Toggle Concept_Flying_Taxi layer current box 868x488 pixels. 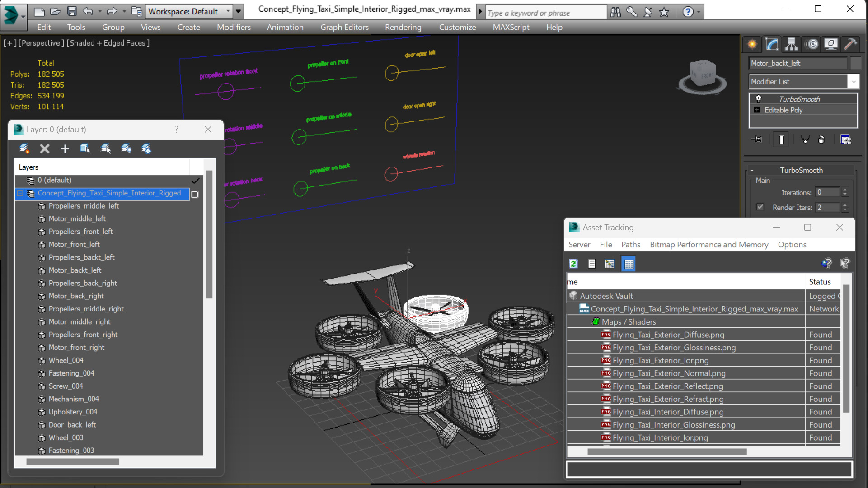[x=195, y=194]
